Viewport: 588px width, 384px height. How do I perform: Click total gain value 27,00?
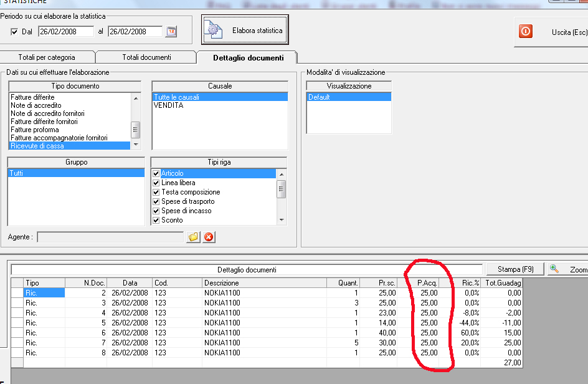(501, 363)
